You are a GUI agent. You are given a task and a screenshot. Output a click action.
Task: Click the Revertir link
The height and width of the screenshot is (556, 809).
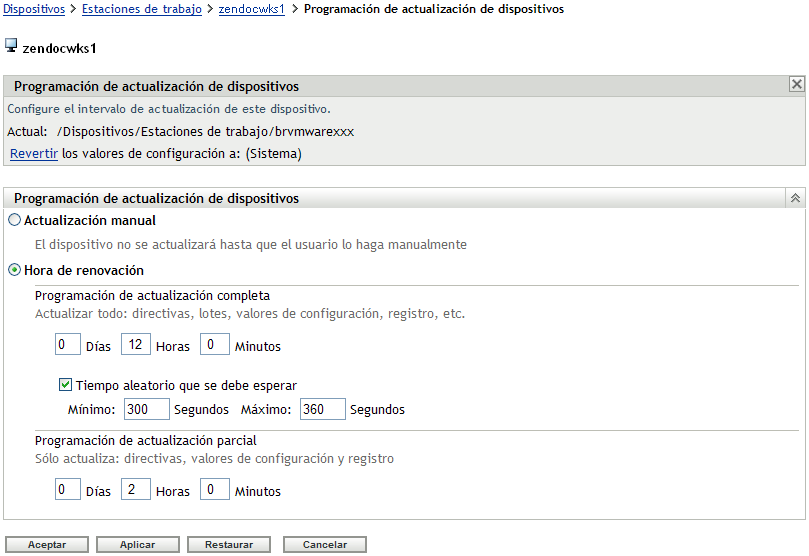(34, 154)
